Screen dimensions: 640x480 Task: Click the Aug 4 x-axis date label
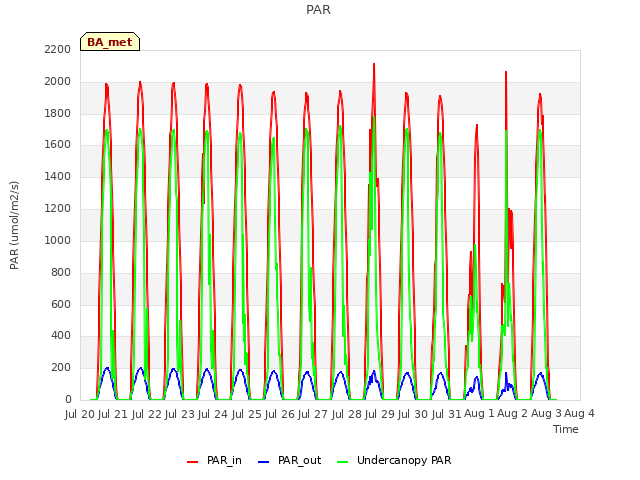pyautogui.click(x=579, y=414)
